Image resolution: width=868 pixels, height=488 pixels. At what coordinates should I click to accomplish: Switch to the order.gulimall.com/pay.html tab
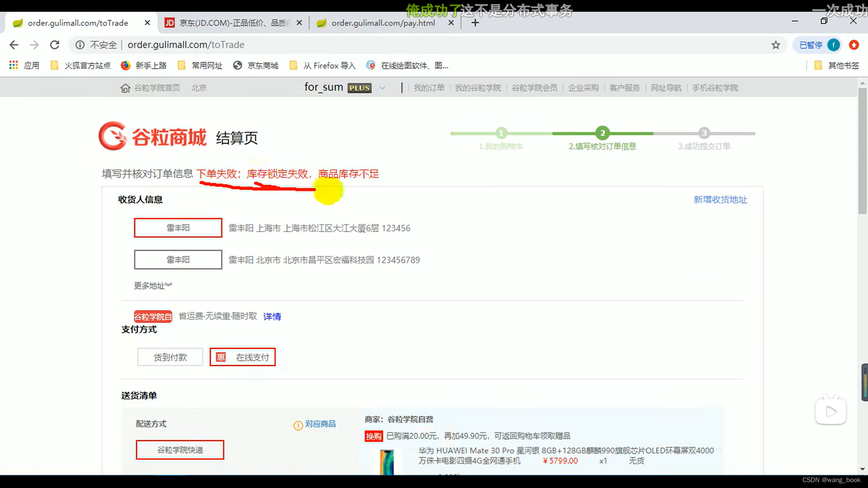(x=382, y=23)
